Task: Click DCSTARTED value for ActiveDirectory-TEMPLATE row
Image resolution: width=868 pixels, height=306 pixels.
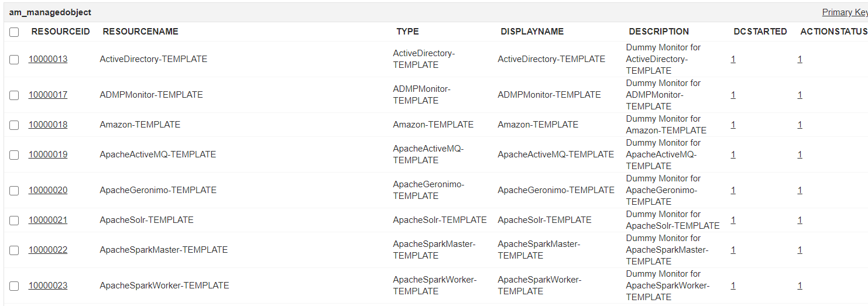Action: (733, 59)
